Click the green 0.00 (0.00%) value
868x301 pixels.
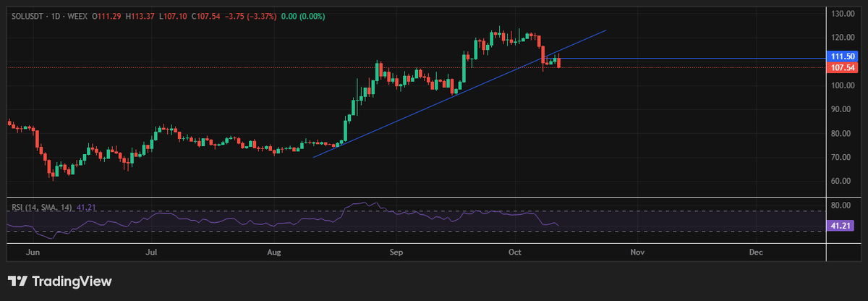click(x=303, y=15)
